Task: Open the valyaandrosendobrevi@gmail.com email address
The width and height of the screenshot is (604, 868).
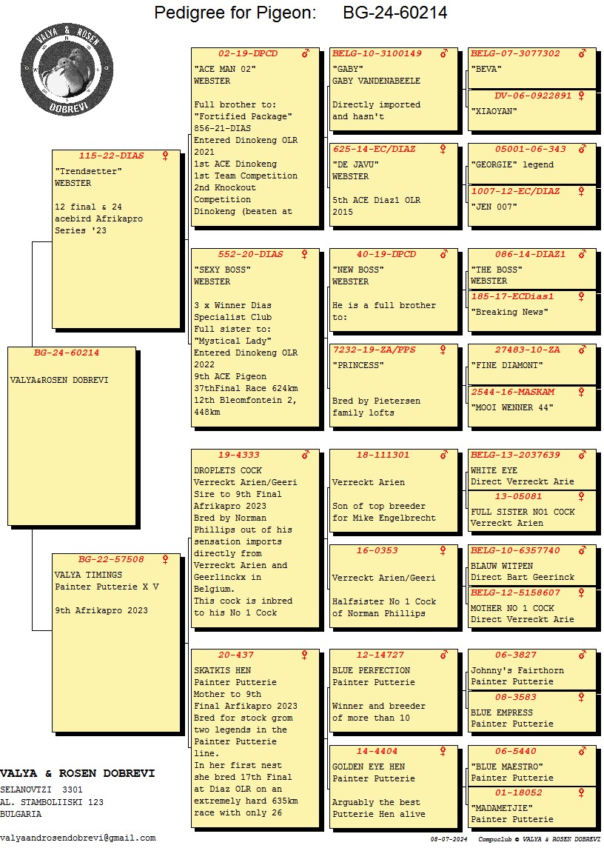Action: tap(78, 838)
